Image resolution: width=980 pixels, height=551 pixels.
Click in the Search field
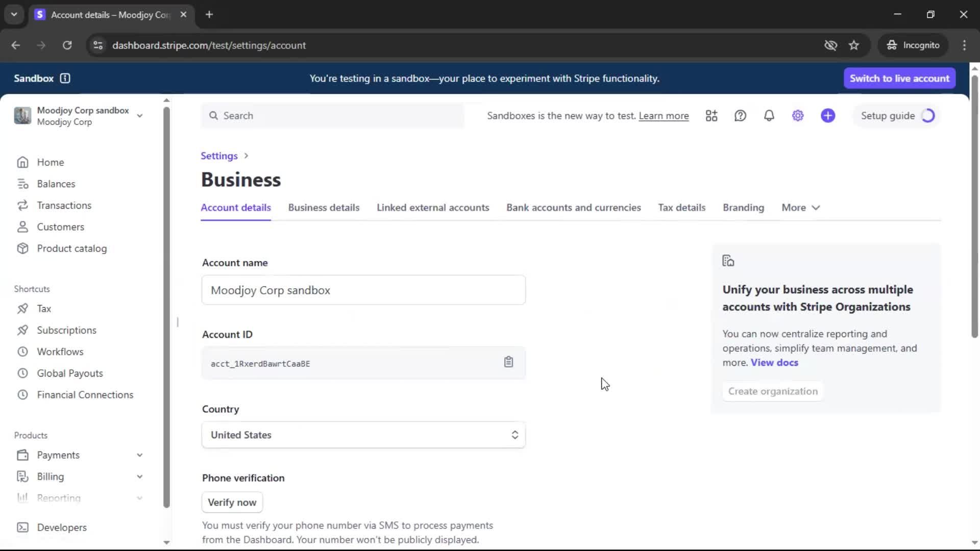333,116
